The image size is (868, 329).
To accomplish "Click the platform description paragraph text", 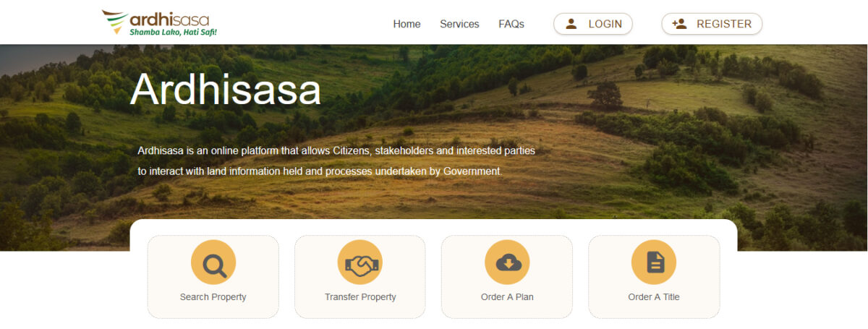I will 336,161.
